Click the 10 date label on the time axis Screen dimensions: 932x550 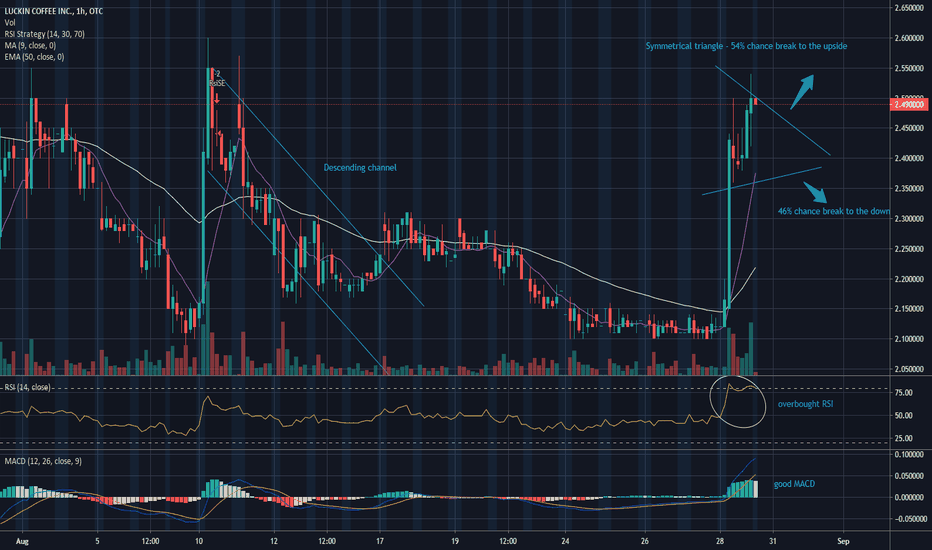pos(199,542)
